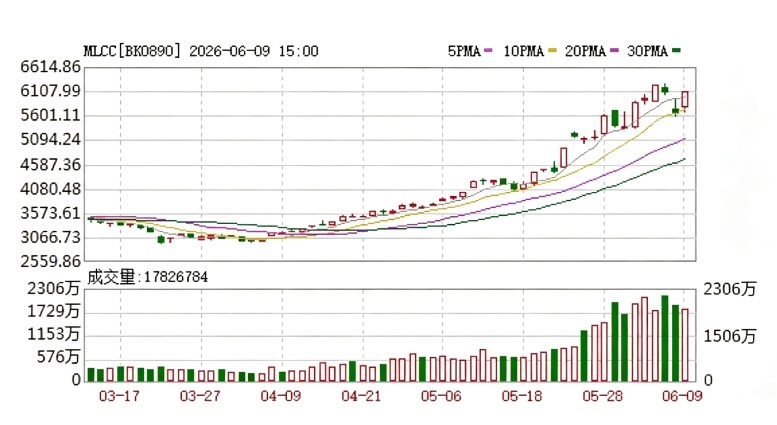
Task: Click the price axis value 5601.11
Action: [x=50, y=115]
